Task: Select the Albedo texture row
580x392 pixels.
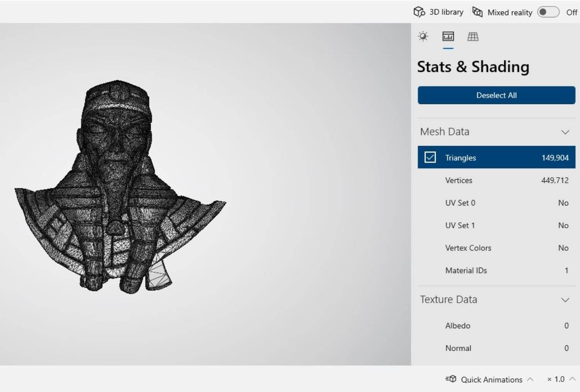Action: click(x=496, y=326)
